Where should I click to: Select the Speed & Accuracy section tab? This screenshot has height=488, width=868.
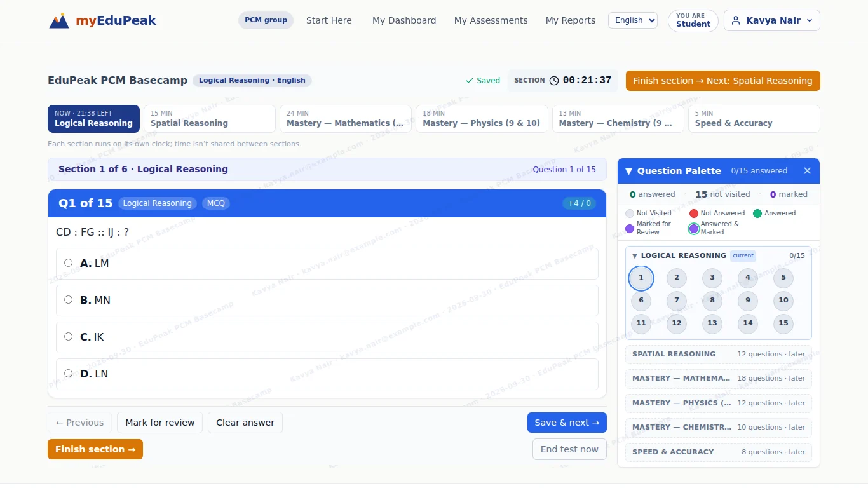[754, 119]
